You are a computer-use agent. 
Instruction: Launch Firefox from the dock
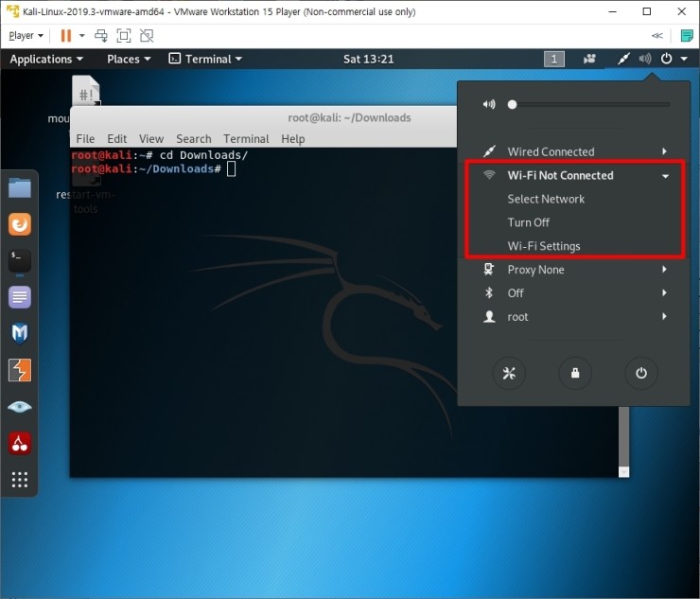20,224
